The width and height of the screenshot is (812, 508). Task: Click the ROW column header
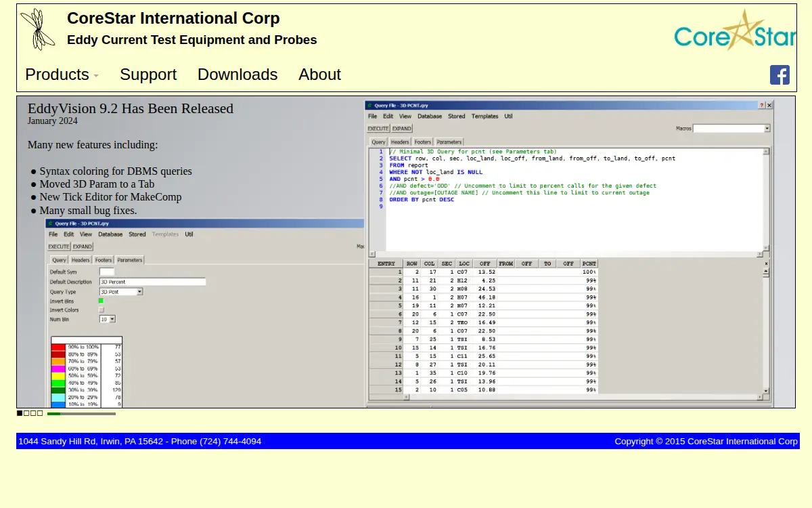pyautogui.click(x=412, y=263)
